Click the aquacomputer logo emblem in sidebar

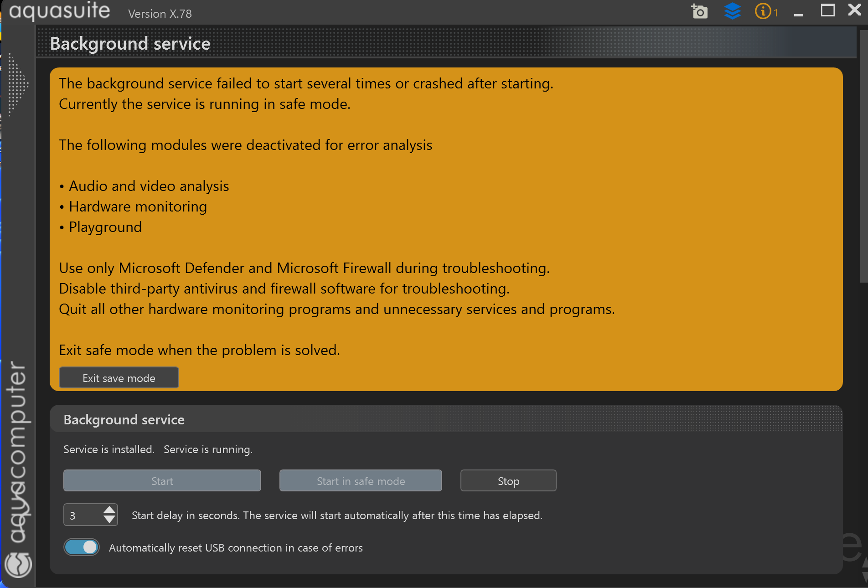pyautogui.click(x=18, y=564)
